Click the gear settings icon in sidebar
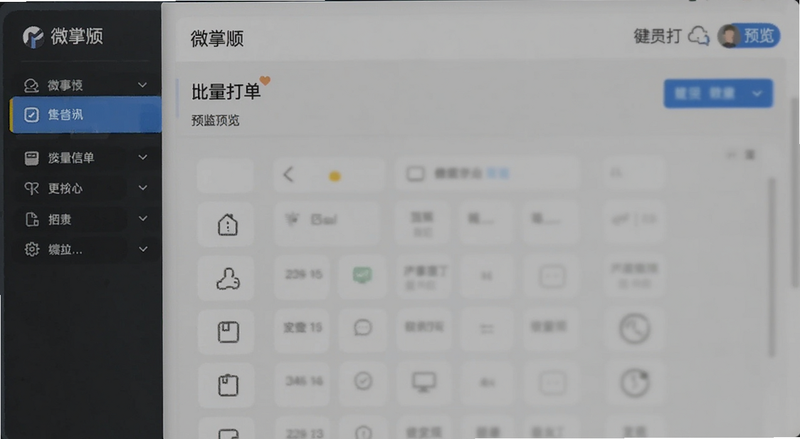 pyautogui.click(x=32, y=250)
